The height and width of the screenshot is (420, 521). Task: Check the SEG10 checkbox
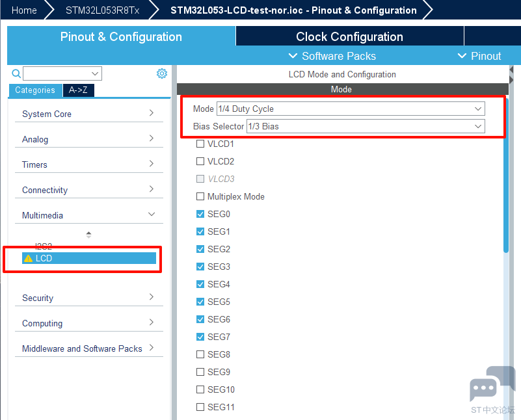pos(200,389)
